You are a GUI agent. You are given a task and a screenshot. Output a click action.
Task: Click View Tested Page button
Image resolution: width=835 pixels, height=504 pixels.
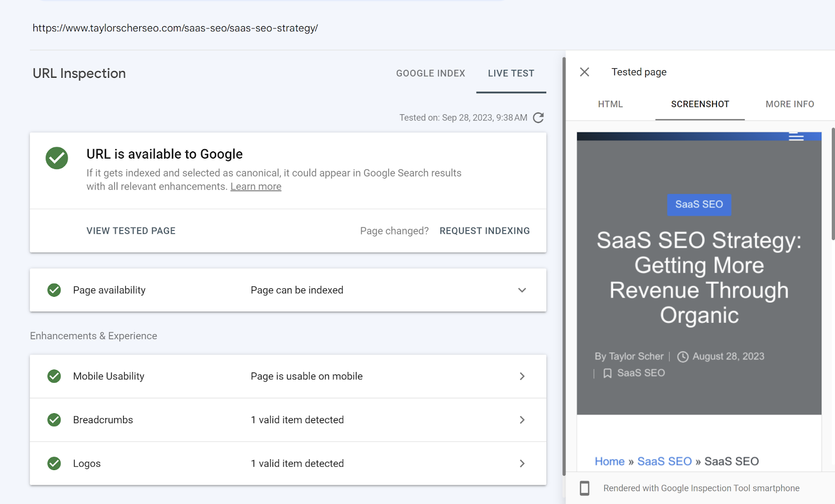point(131,231)
